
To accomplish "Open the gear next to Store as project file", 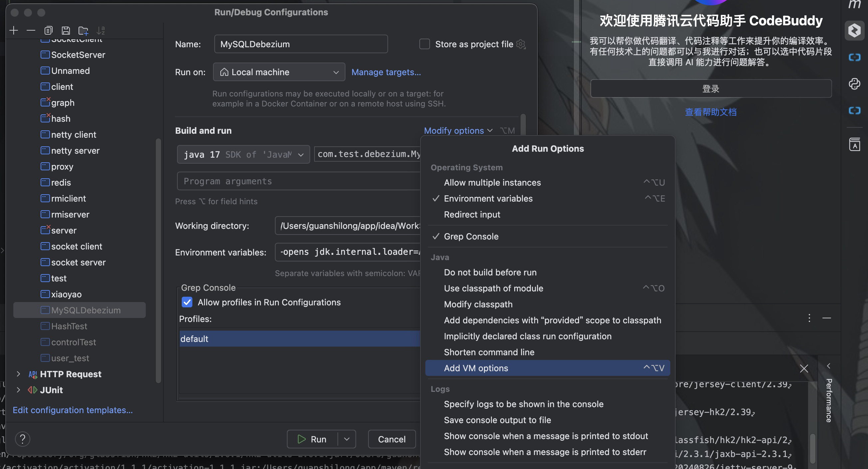I will coord(521,44).
